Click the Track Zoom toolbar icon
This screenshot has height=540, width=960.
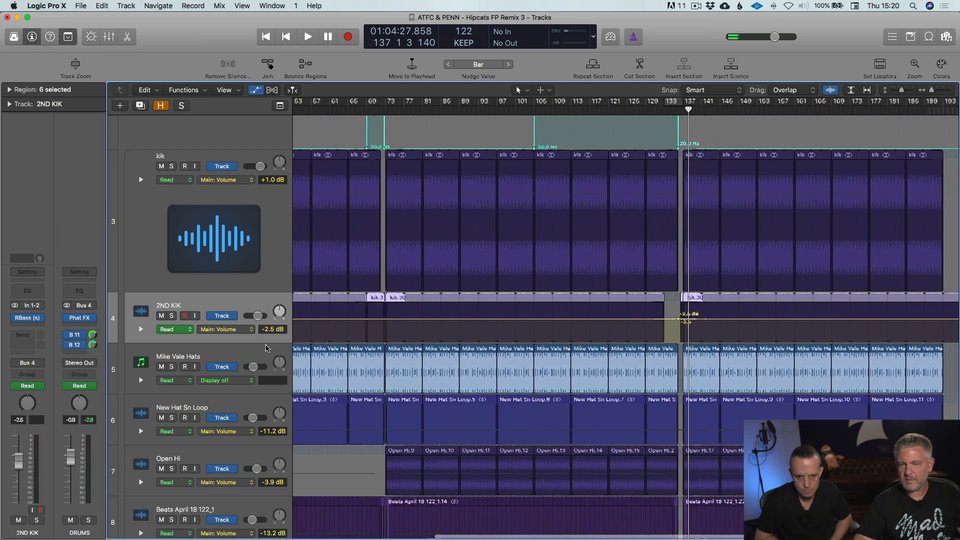[x=75, y=64]
